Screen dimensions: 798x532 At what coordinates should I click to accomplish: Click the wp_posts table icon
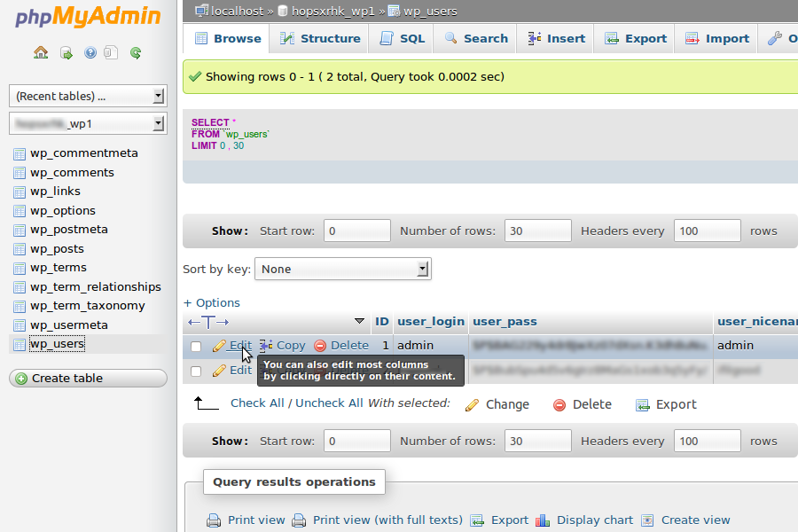(20, 249)
